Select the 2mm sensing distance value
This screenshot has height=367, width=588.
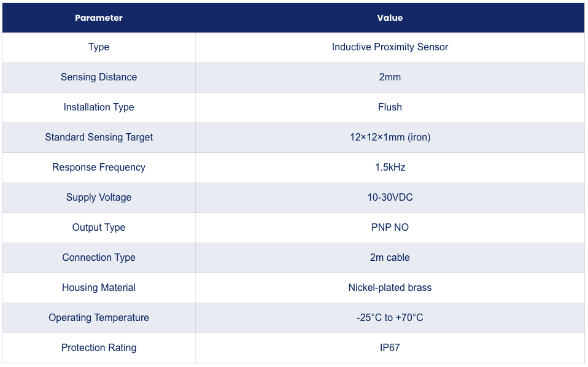pyautogui.click(x=390, y=77)
